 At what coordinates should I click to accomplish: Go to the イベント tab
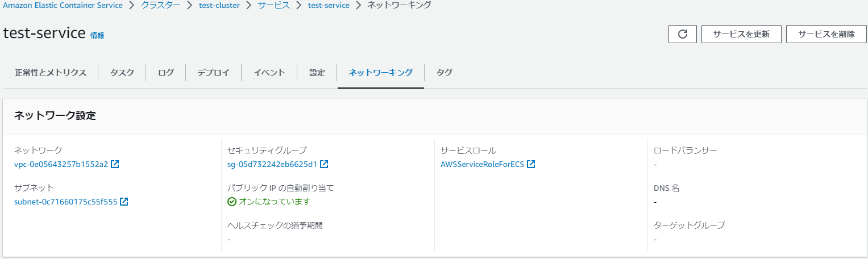269,73
